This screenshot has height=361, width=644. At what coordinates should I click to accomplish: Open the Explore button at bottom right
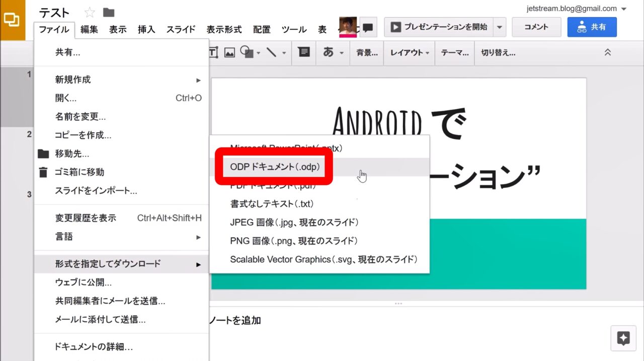pyautogui.click(x=623, y=338)
